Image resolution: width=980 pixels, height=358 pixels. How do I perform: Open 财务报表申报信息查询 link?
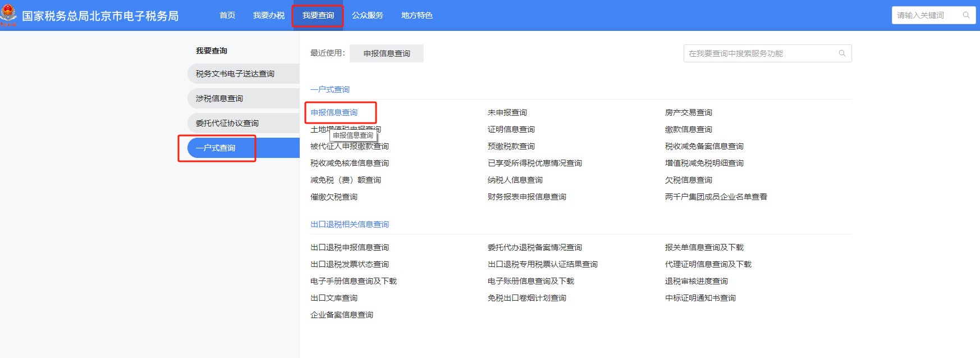tap(527, 197)
